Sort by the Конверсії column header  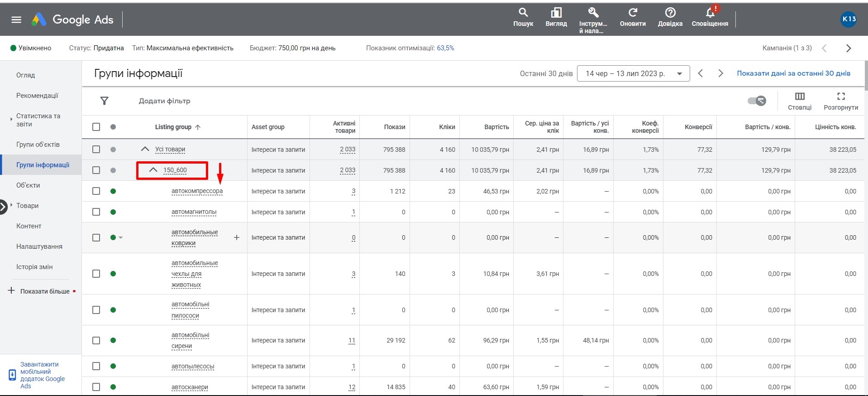(x=698, y=127)
